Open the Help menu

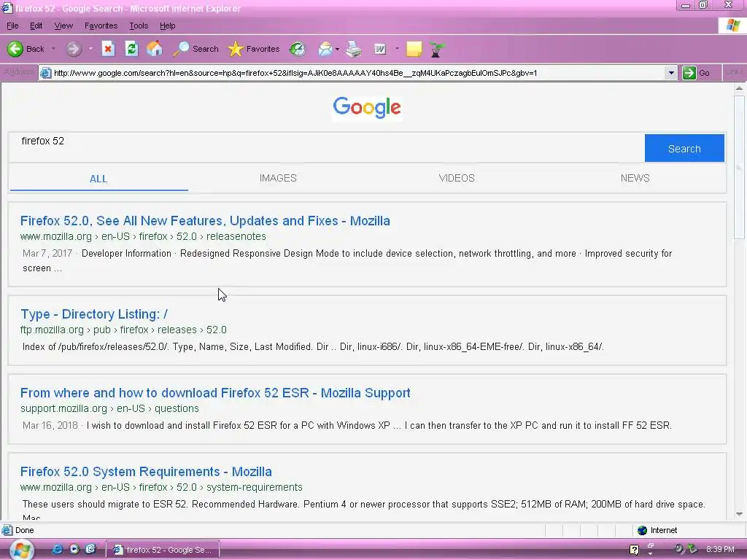[167, 26]
